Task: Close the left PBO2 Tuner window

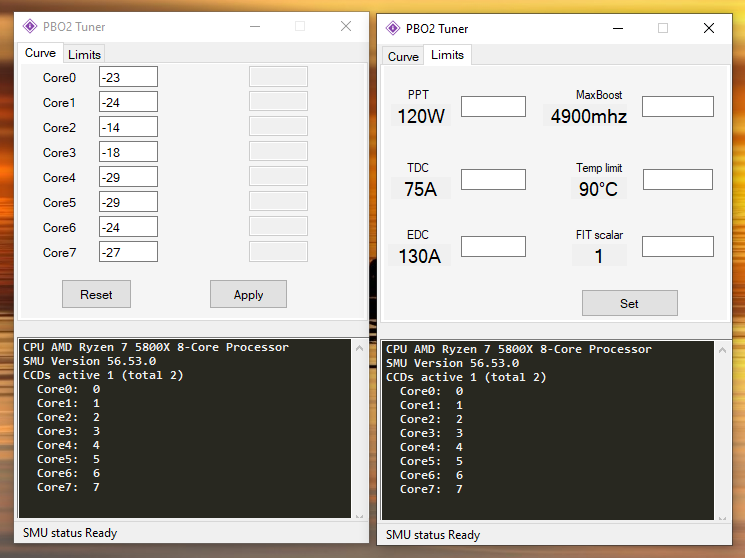Action: (346, 26)
